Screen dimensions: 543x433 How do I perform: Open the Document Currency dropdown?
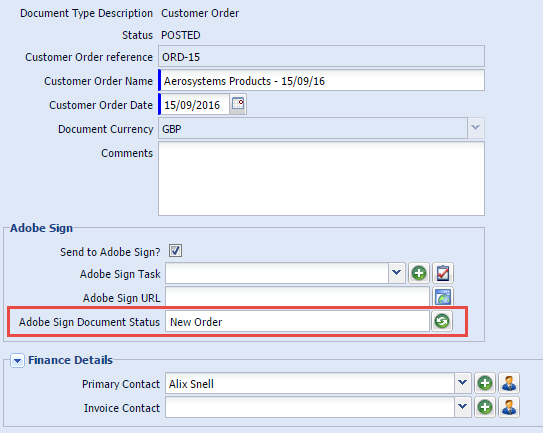tap(476, 128)
